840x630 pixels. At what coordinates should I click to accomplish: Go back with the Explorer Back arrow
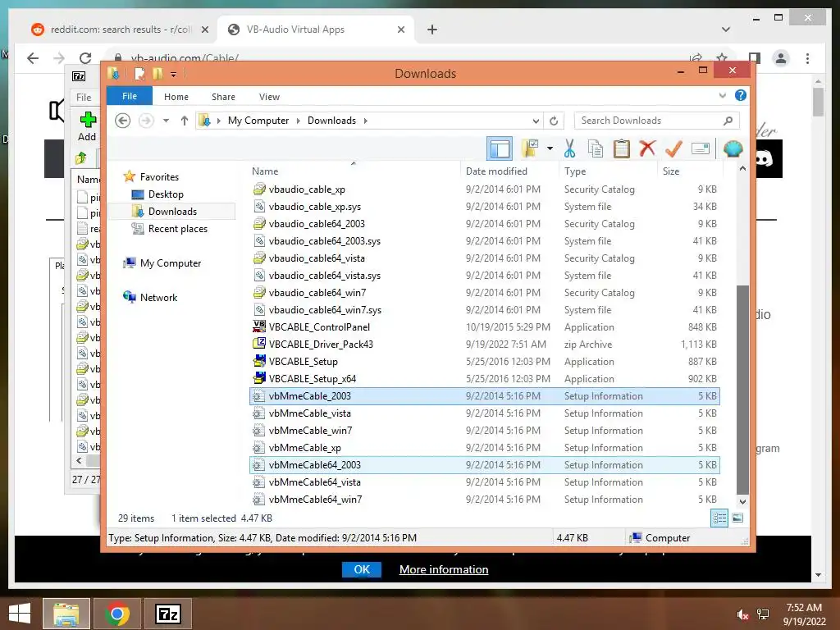coord(123,121)
